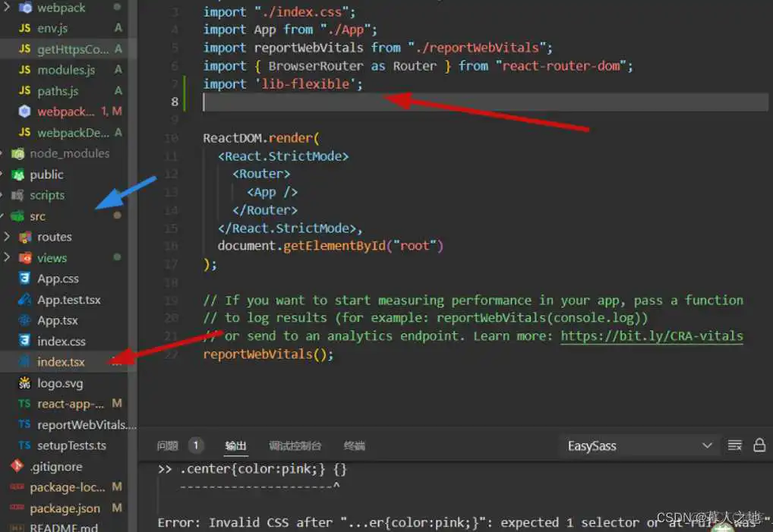Viewport: 773px width, 532px height.
Task: Click the Clear Output icon beside EasySass
Action: tap(735, 445)
